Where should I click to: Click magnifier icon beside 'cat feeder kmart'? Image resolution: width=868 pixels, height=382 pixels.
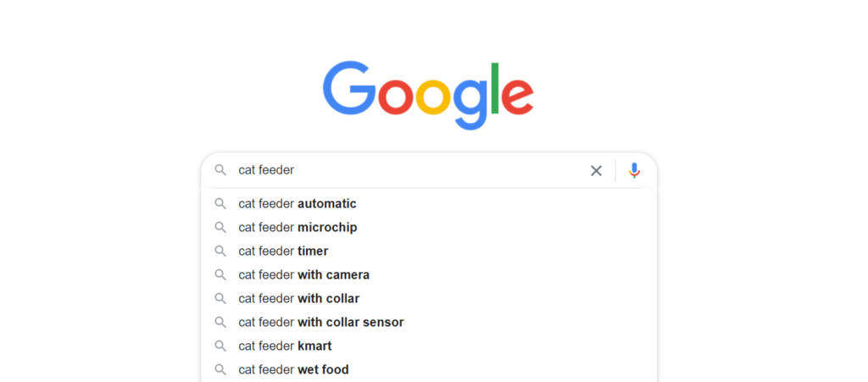(x=220, y=346)
